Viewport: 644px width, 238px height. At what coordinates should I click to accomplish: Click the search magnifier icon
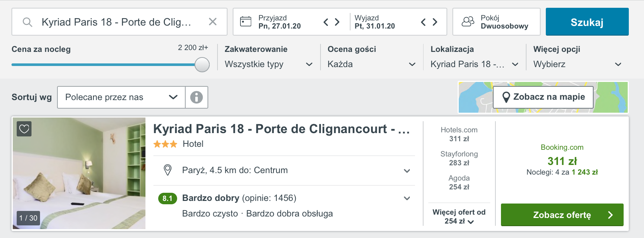click(x=27, y=22)
